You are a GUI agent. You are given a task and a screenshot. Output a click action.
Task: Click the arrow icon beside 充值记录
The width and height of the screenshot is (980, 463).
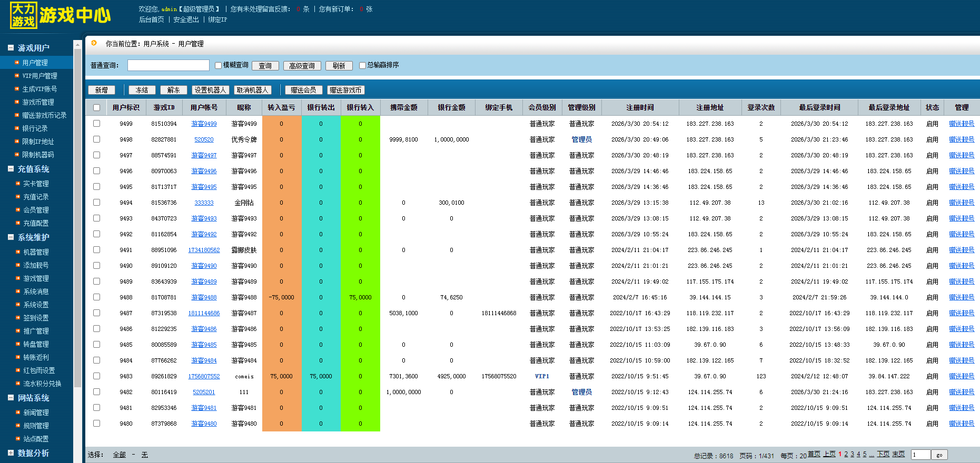(18, 197)
